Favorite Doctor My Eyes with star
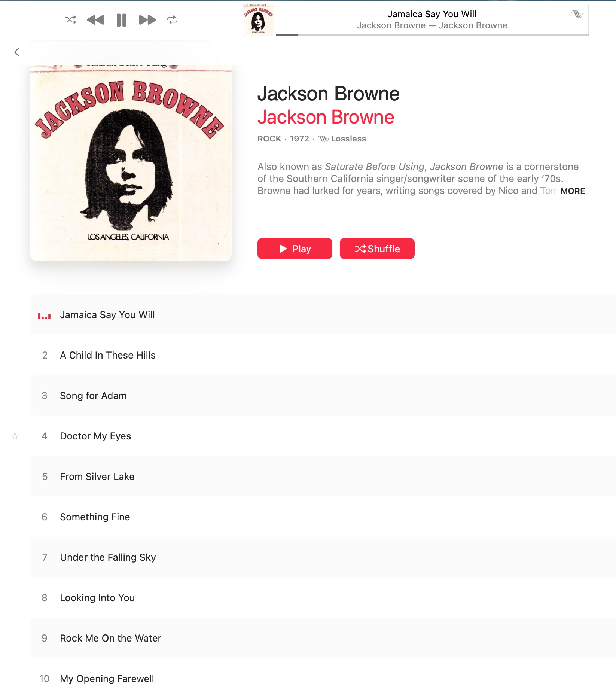 coord(15,436)
